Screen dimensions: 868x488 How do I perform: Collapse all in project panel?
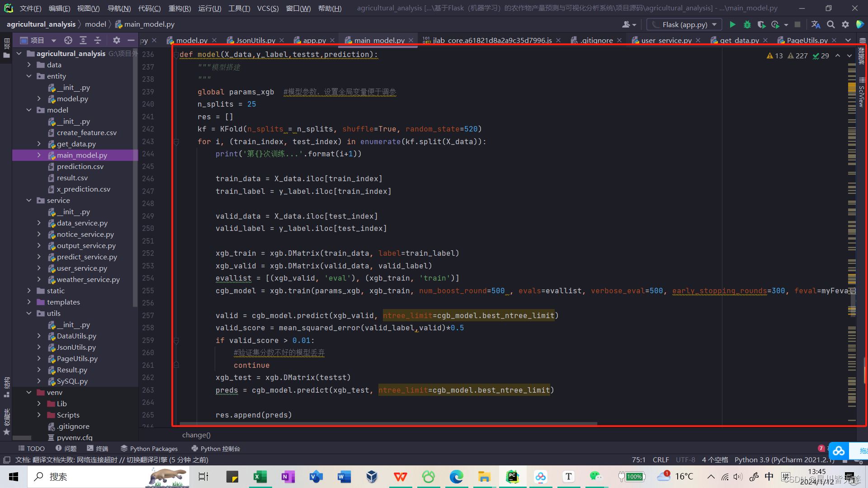point(98,40)
